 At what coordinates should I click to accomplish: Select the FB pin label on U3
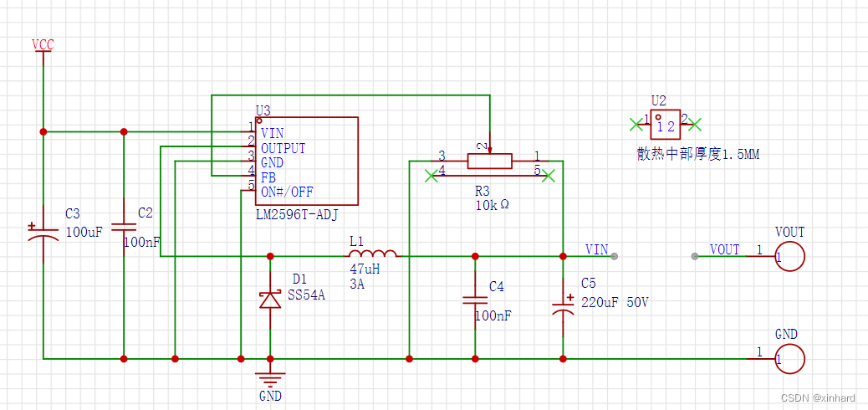(268, 178)
